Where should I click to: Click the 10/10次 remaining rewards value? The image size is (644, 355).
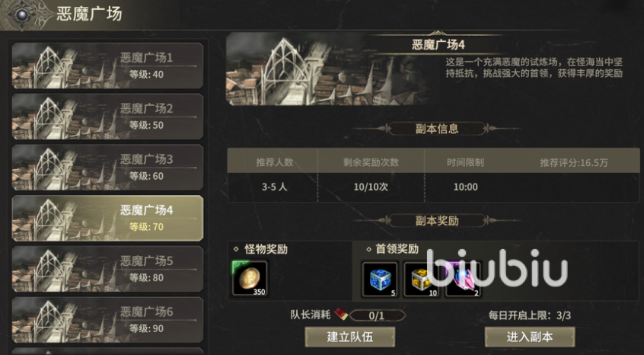click(x=371, y=187)
